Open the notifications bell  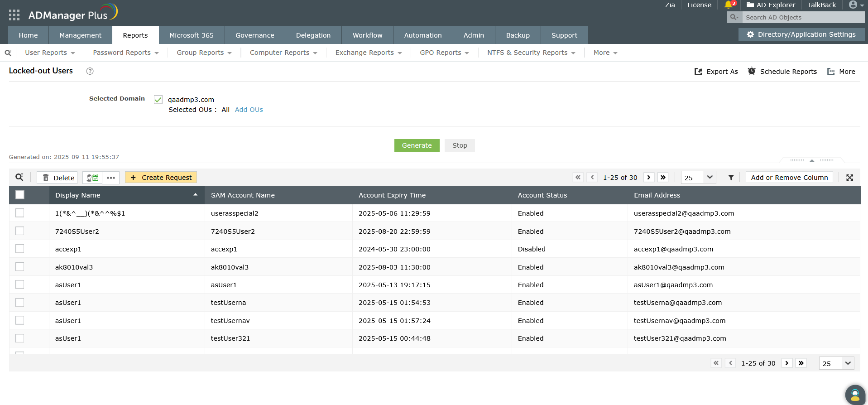click(x=729, y=5)
